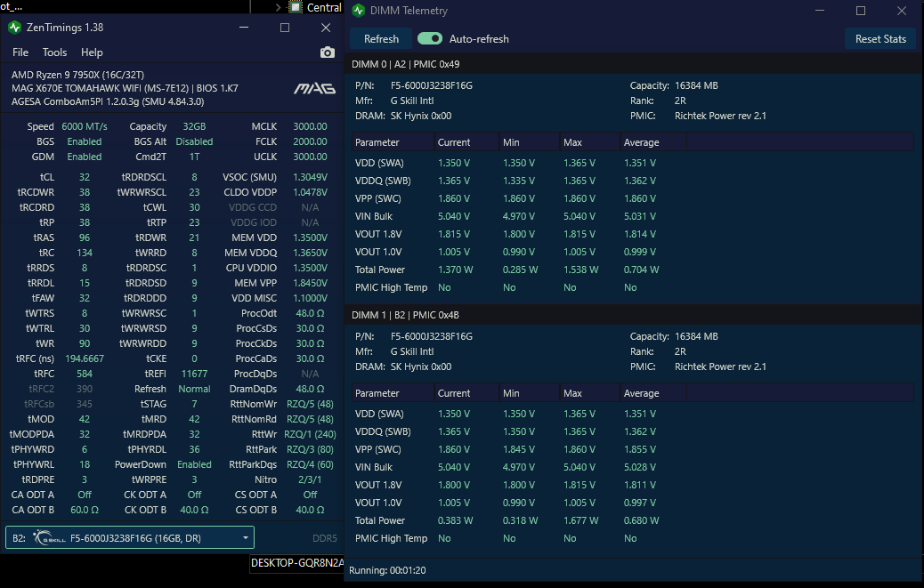Click the ZenTimings app logo icon
This screenshot has width=924, height=588.
[x=15, y=28]
